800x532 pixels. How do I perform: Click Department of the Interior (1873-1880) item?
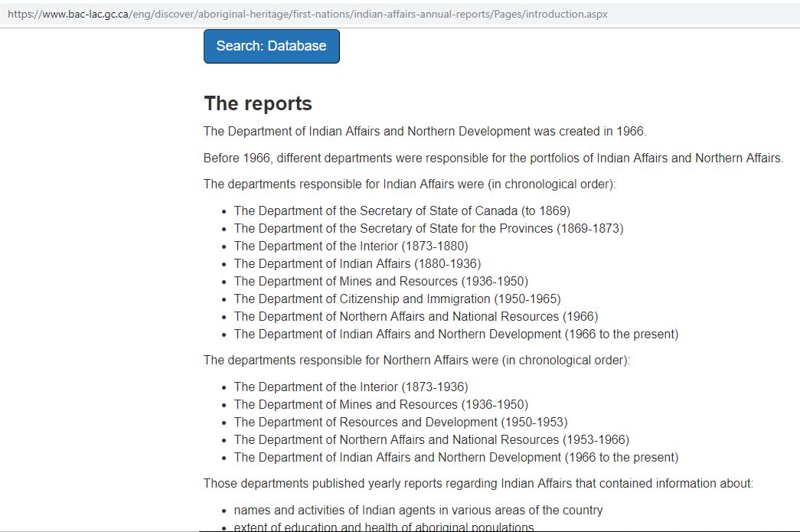click(x=351, y=246)
